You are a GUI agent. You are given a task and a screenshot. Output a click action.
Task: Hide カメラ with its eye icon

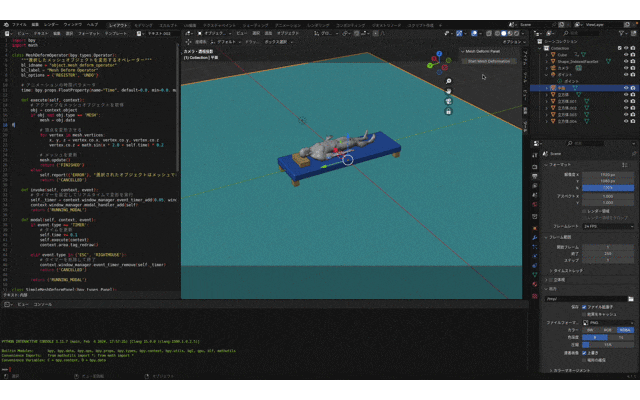(x=626, y=68)
